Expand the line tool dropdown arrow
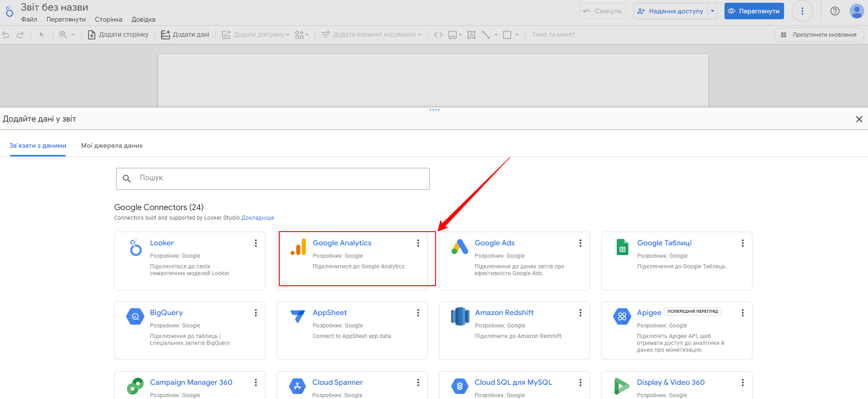The height and width of the screenshot is (399, 868). [496, 35]
